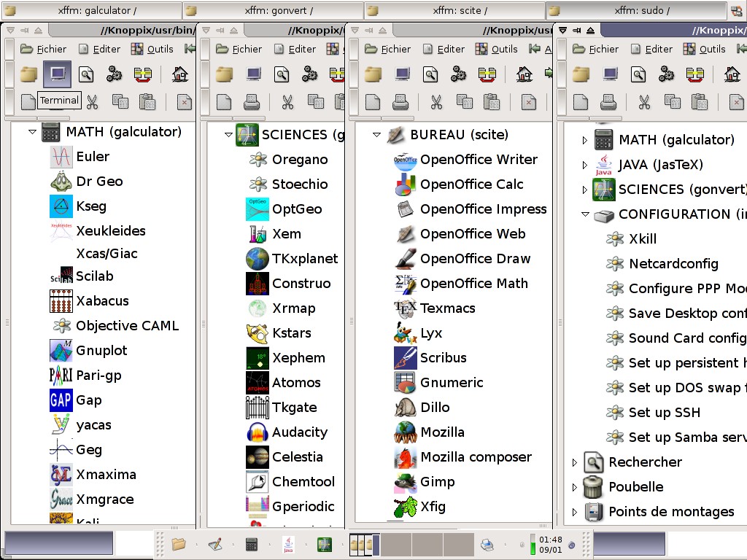Viewport: 747px width, 560px height.
Task: Collapse the CONFIGURATION tree node
Action: click(x=584, y=214)
